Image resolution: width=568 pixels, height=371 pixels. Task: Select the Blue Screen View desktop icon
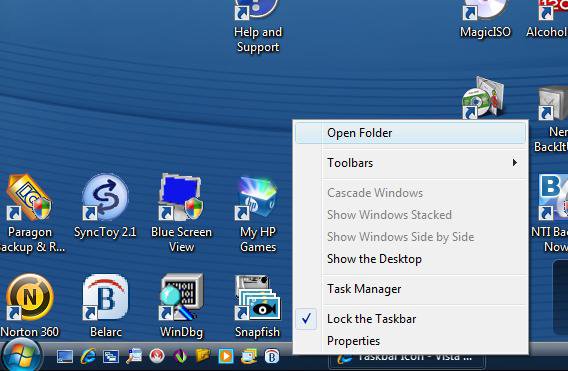point(181,213)
